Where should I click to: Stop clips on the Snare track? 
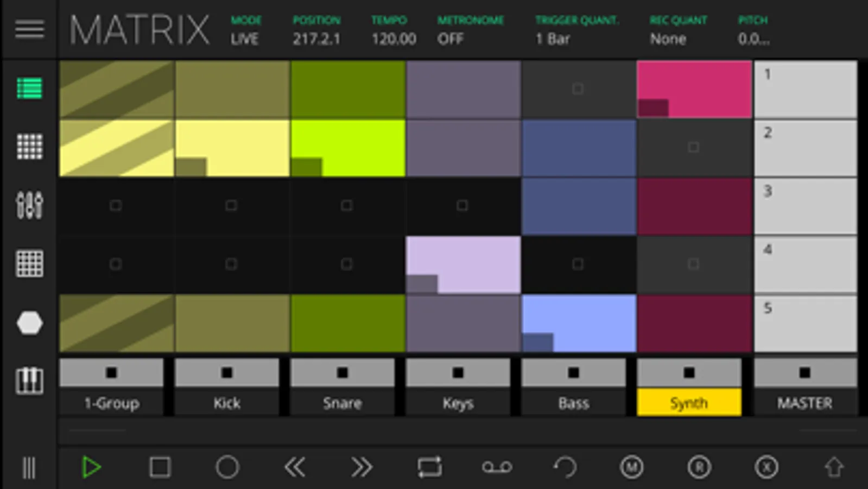click(x=343, y=373)
